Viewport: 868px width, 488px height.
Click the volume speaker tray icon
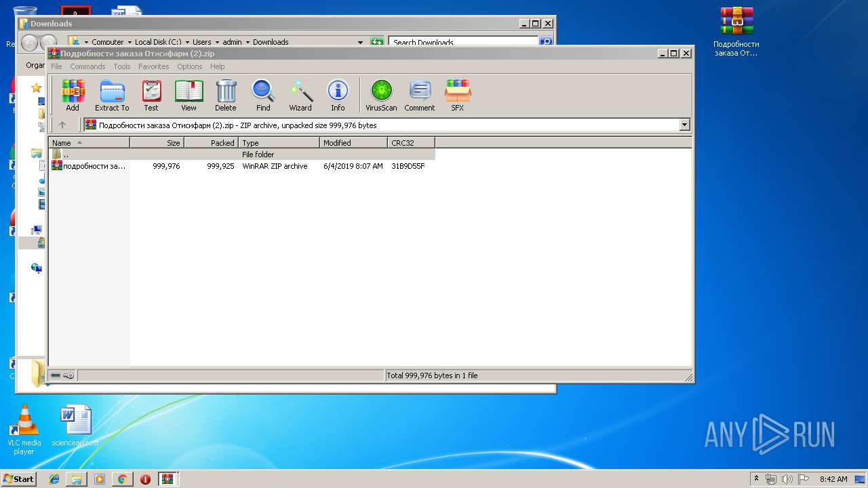coord(788,479)
